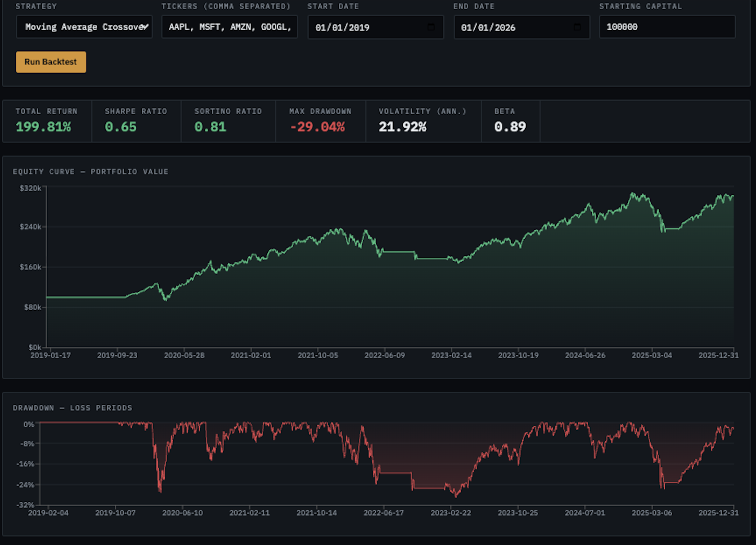Select the Sortino Ratio value 0.81

pos(210,127)
